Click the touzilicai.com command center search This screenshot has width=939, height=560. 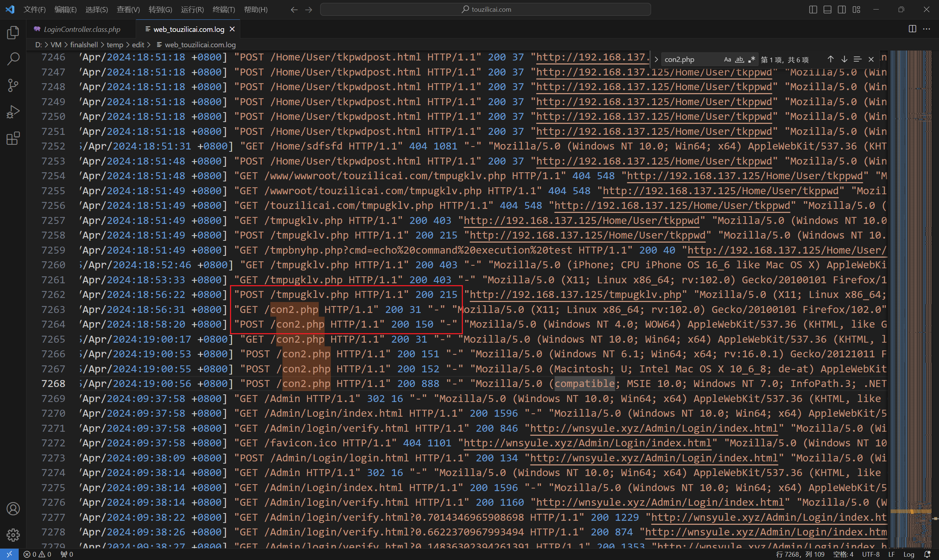[x=486, y=10]
